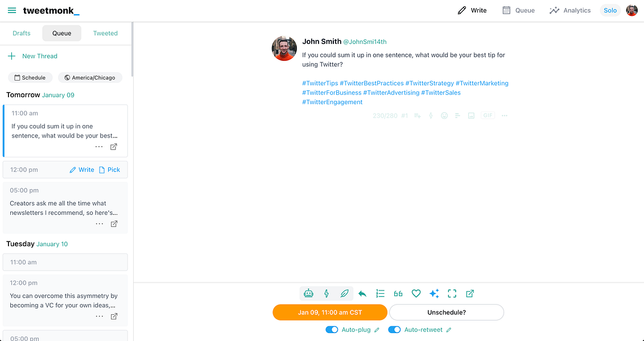
Task: Open the emoji picker in the tweet composer
Action: pyautogui.click(x=444, y=115)
